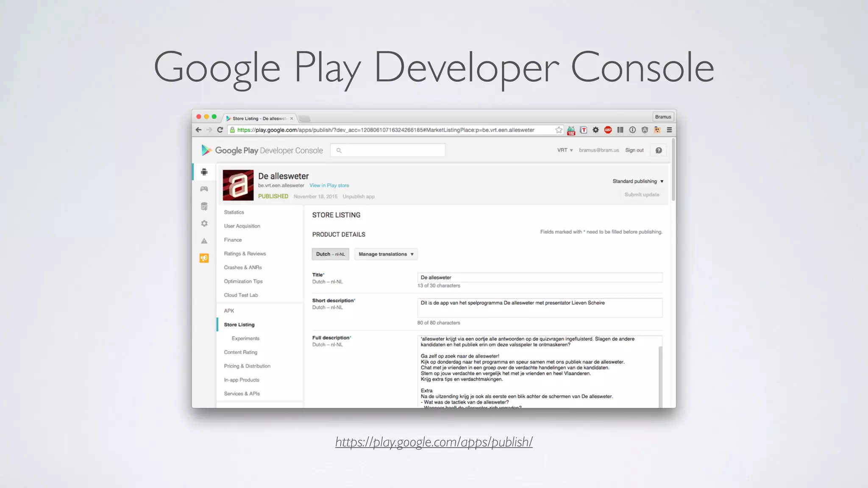Image resolution: width=868 pixels, height=488 pixels.
Task: Open Settings gear in left sidebar
Action: coord(204,223)
